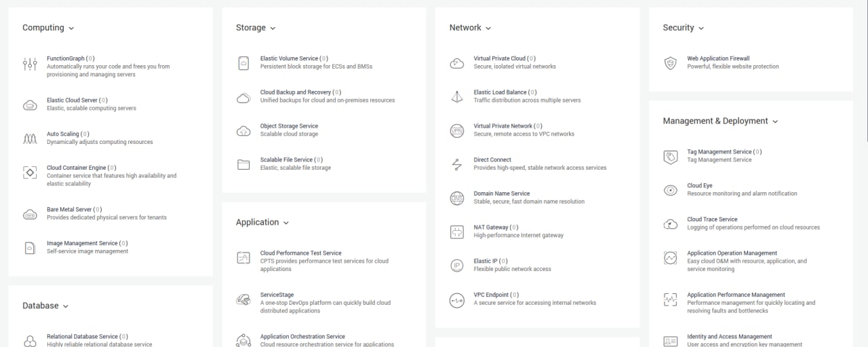The height and width of the screenshot is (347, 868).
Task: Click the NAT Gateway icon
Action: coord(457,232)
